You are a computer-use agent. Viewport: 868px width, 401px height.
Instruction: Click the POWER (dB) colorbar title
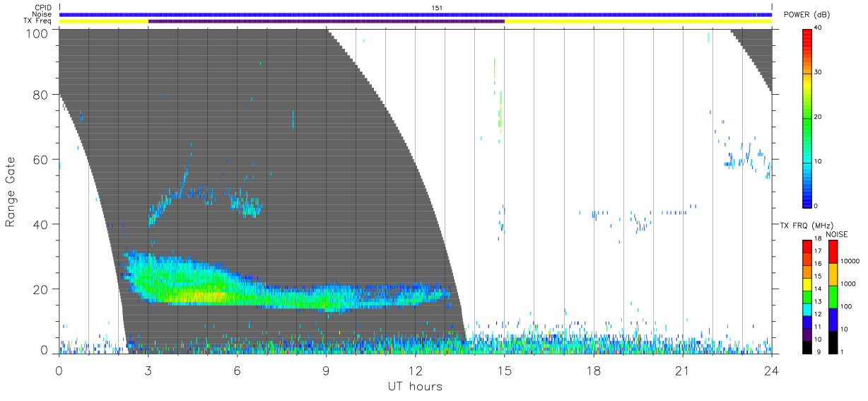(807, 15)
